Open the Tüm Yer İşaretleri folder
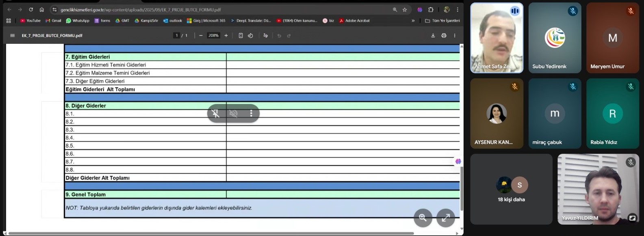Viewport: 644px width, 236px height. 442,21
